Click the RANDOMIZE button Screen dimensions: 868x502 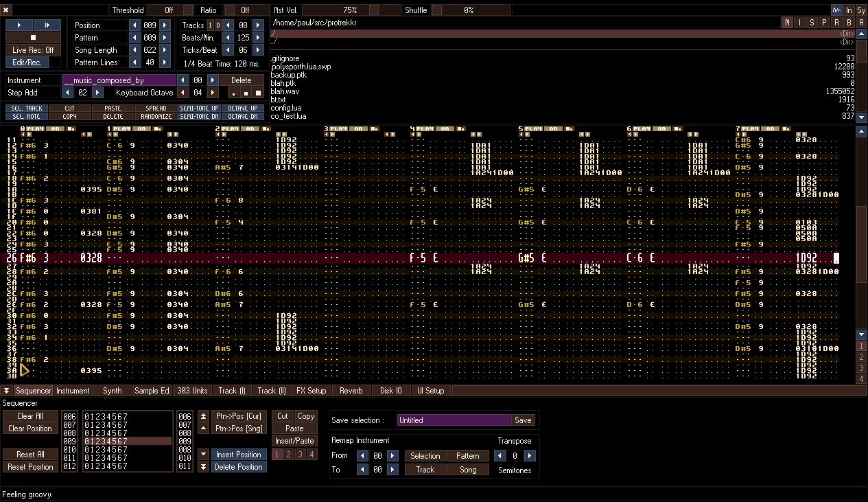click(x=156, y=116)
